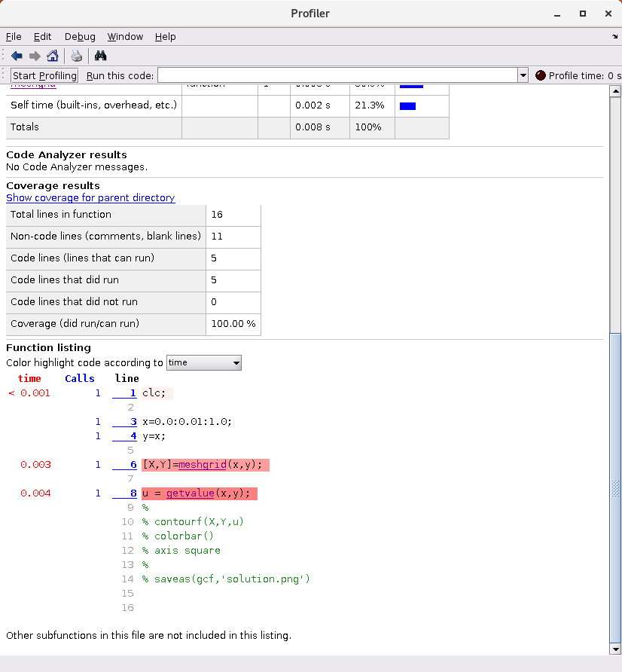
Task: Click the forward arrow toolbar icon
Action: coord(35,56)
